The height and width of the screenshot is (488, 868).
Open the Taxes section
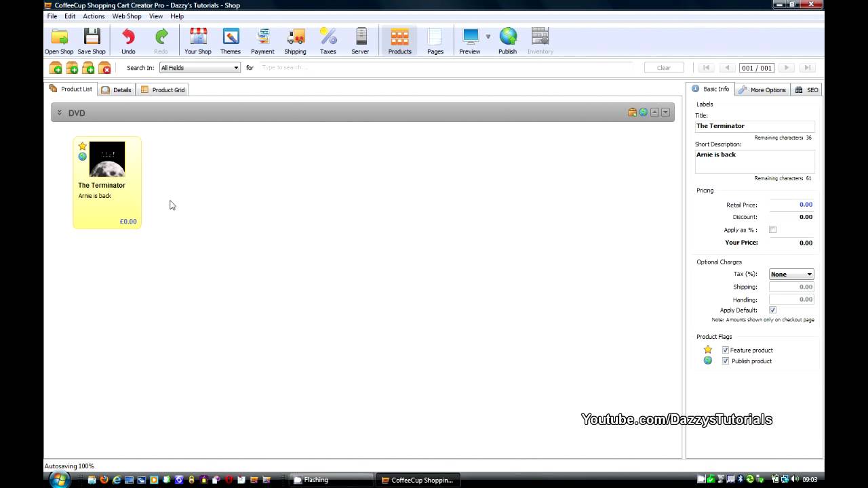[328, 41]
